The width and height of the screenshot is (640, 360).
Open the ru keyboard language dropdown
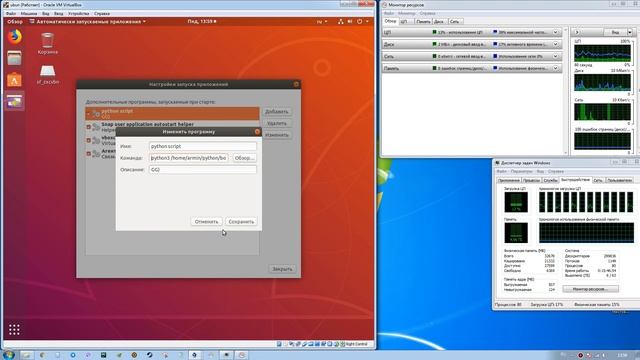[322, 22]
